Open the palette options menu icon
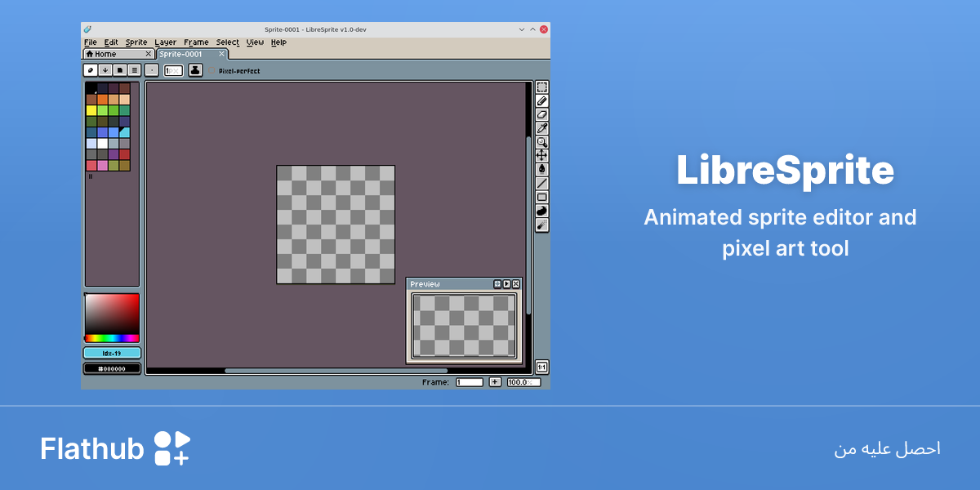Viewport: 980px width, 490px height. pos(135,70)
